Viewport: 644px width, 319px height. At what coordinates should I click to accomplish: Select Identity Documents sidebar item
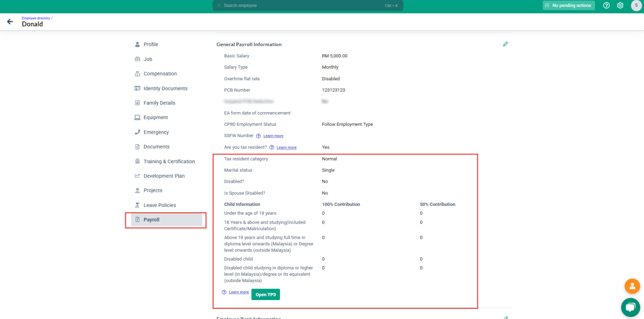coord(165,88)
